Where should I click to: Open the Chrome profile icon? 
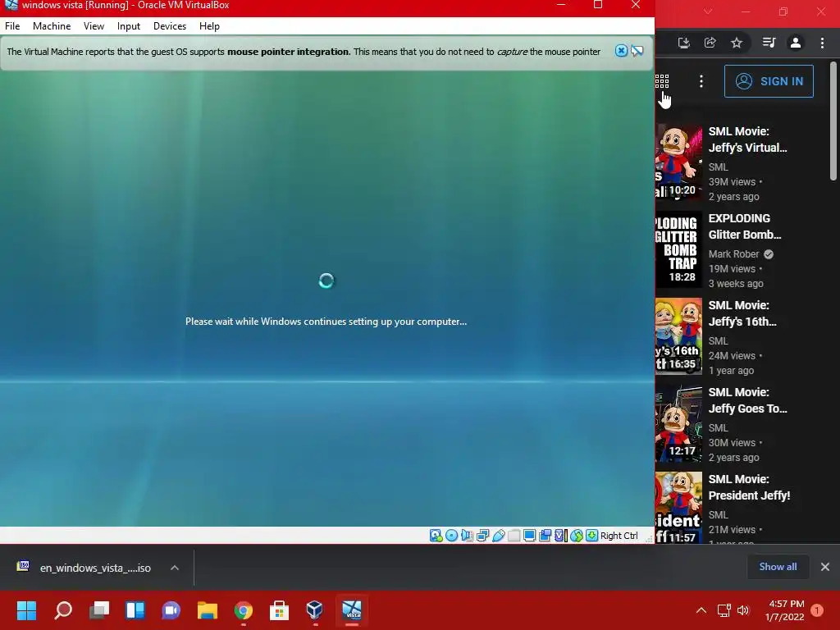tap(796, 43)
